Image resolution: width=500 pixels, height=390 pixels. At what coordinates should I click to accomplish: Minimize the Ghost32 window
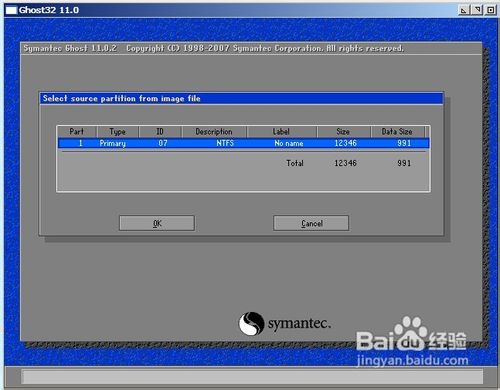(464, 10)
